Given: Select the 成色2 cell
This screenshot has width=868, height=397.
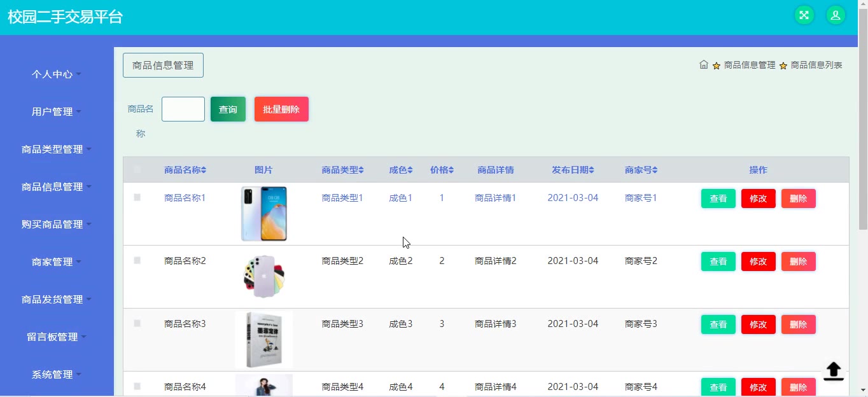Looking at the screenshot, I should click(401, 261).
